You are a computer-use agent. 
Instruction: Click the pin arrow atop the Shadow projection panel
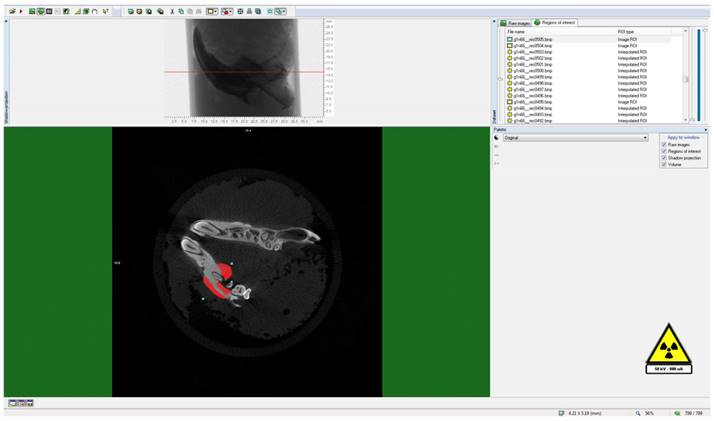pyautogui.click(x=6, y=21)
